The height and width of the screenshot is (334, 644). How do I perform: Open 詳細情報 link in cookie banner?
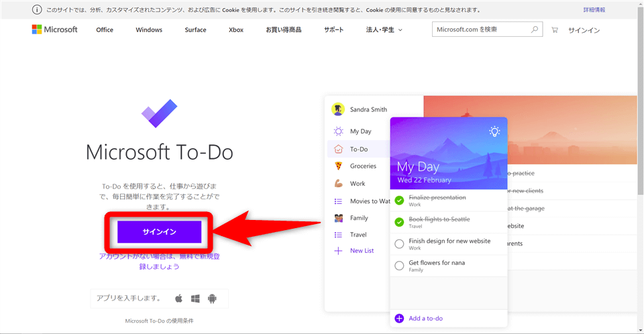[x=594, y=10]
